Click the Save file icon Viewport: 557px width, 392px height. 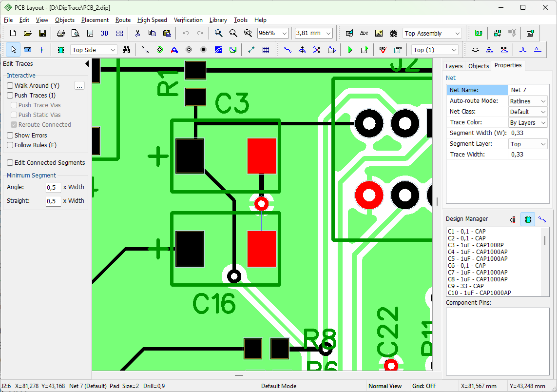(42, 33)
